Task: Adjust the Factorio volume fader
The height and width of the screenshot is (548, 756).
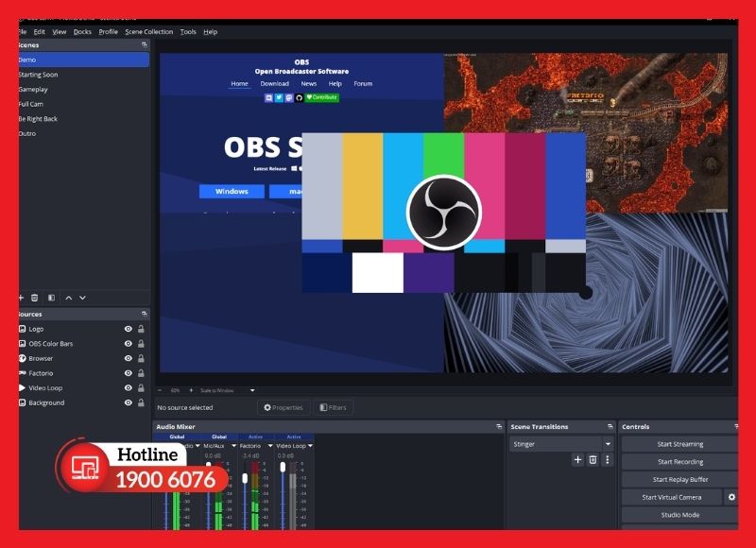Action: (x=245, y=478)
